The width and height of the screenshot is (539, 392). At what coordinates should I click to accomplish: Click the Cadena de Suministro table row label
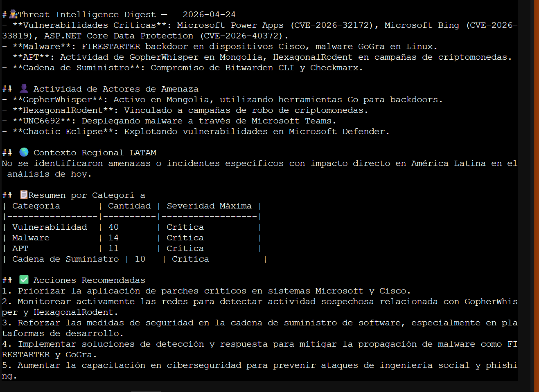click(65, 259)
